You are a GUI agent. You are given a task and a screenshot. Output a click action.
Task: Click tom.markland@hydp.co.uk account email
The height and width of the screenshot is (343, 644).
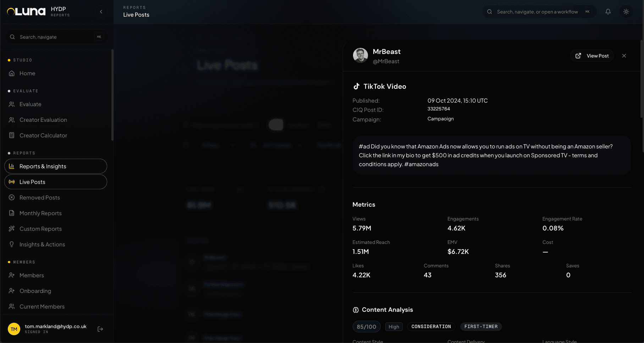pos(56,326)
